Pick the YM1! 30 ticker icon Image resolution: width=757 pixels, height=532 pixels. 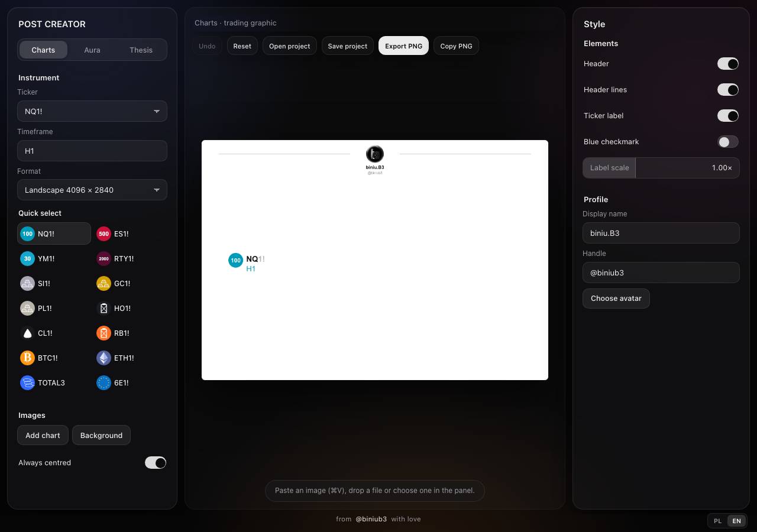27,258
